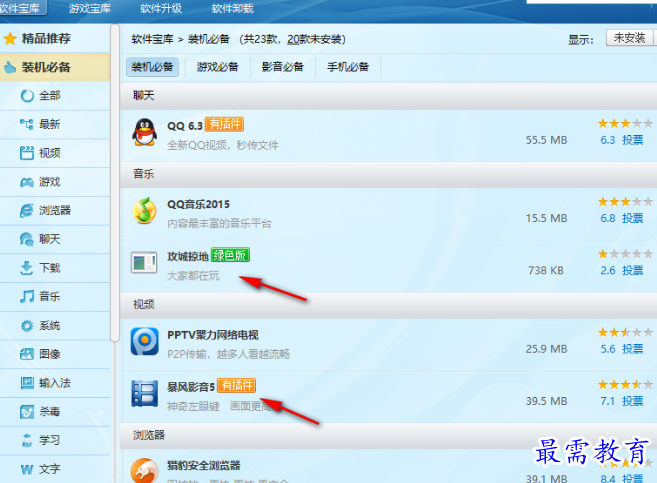Click the 20款未安装 link
The image size is (657, 483).
[x=315, y=39]
